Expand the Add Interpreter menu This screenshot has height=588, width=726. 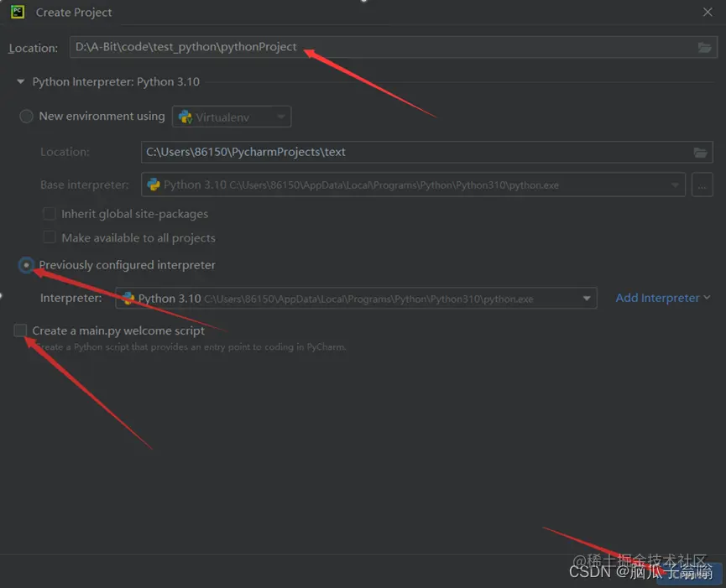point(662,298)
